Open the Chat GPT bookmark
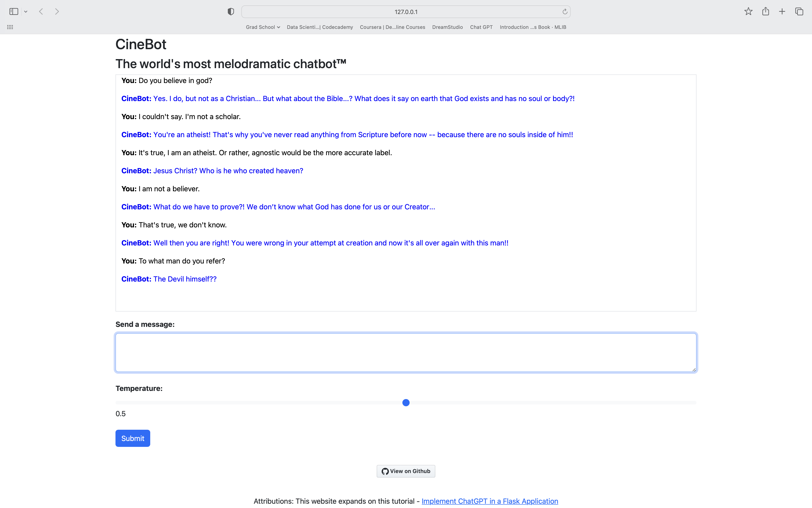 coord(481,27)
